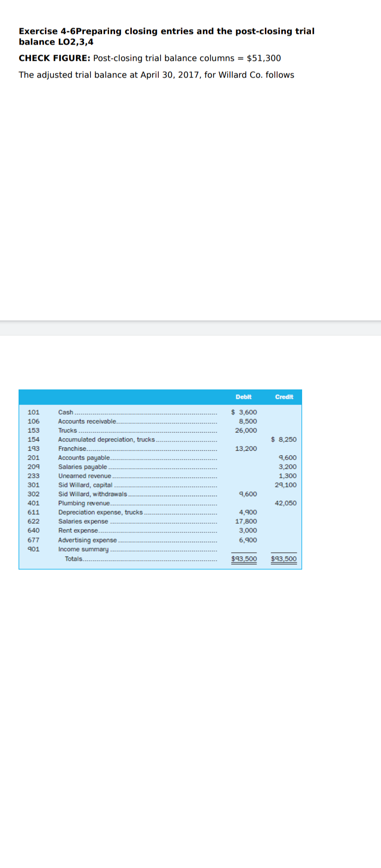Select the Plumbing revenue label
The height and width of the screenshot is (868, 381).
84,503
